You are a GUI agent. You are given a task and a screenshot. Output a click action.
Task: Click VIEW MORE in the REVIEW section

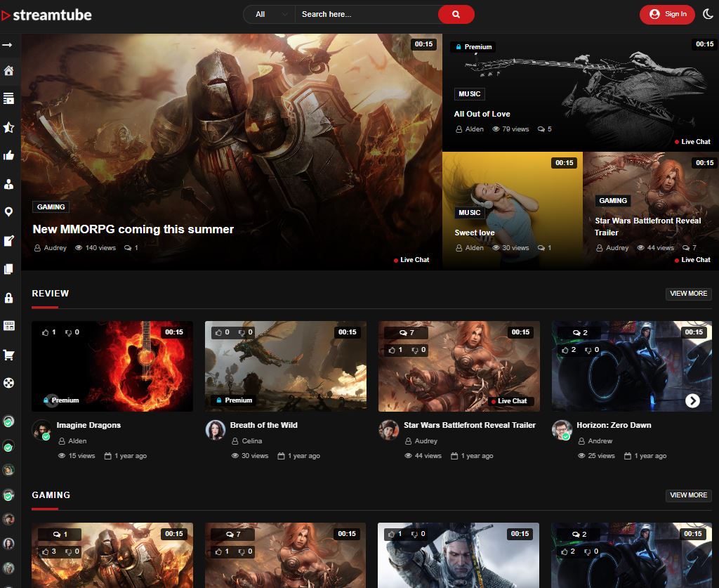tap(688, 294)
